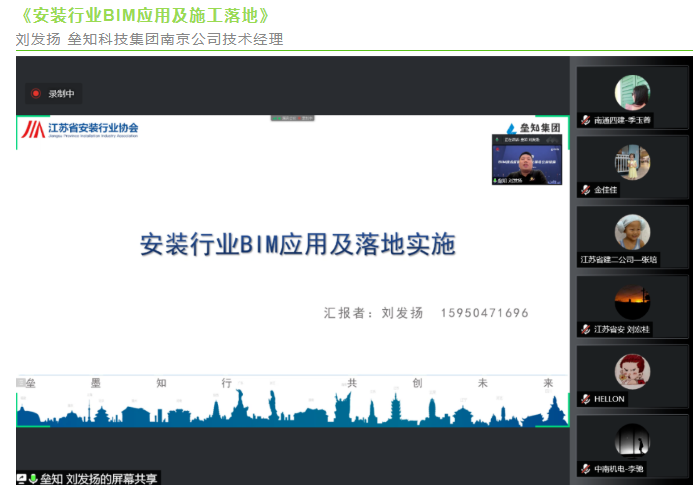Select 金佳佳 participant avatar
Viewport: 697px width, 502px height.
pos(632,162)
